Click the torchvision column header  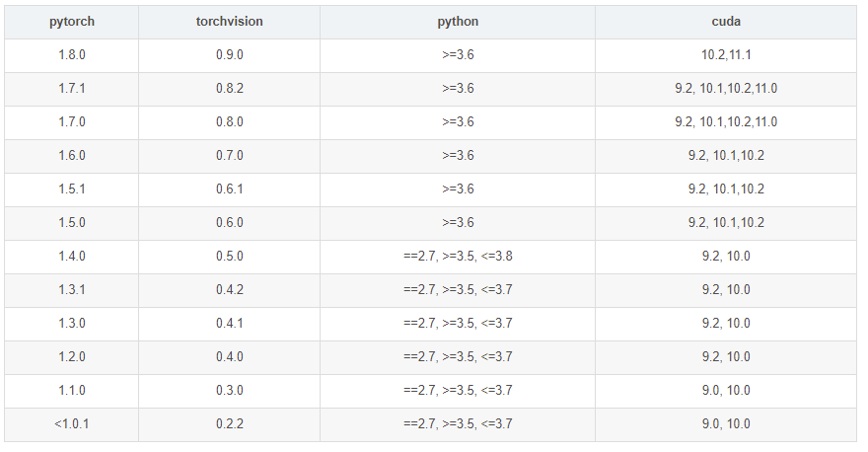point(229,22)
